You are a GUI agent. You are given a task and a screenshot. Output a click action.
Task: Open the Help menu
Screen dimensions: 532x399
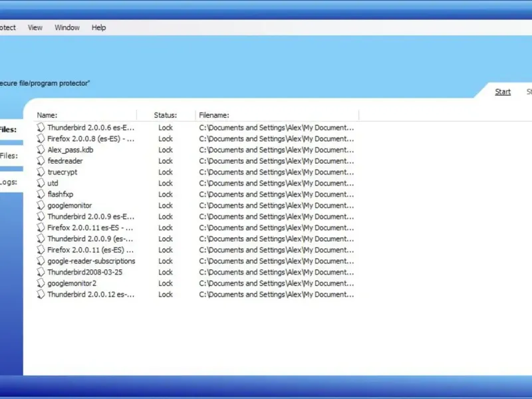(98, 27)
